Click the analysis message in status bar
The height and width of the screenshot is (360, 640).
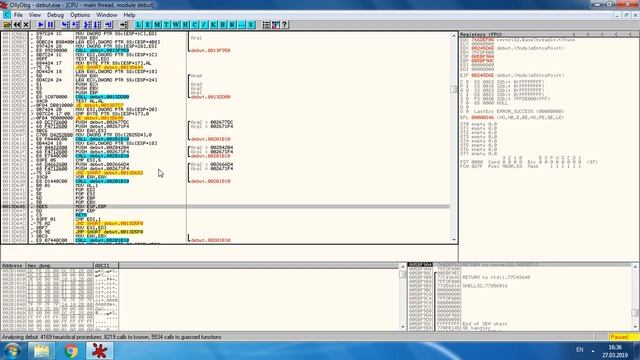[x=112, y=337]
